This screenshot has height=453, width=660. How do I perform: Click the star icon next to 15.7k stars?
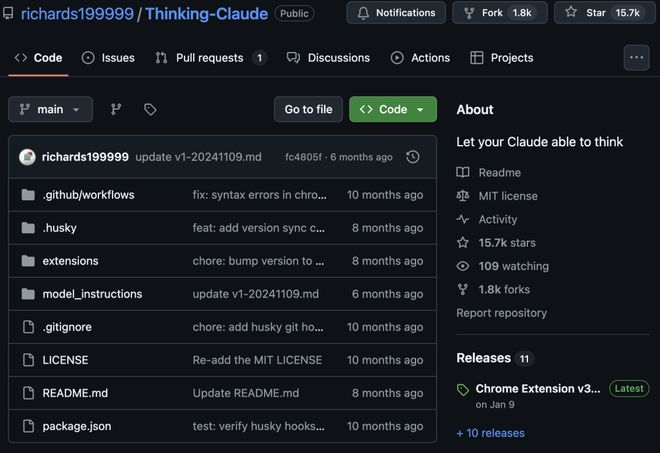(x=463, y=242)
